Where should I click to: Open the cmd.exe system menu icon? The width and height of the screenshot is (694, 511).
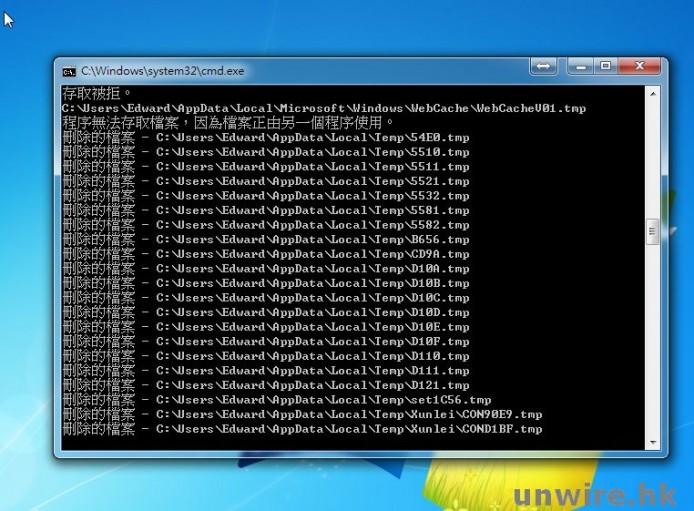tap(69, 71)
